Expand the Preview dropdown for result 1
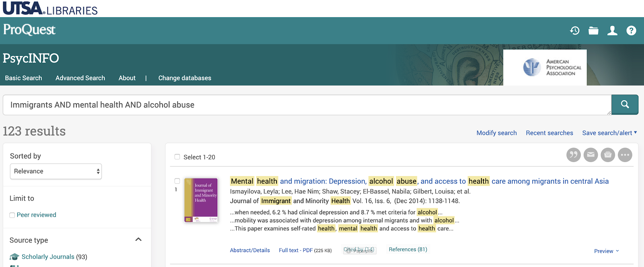This screenshot has height=267, width=644. click(607, 251)
